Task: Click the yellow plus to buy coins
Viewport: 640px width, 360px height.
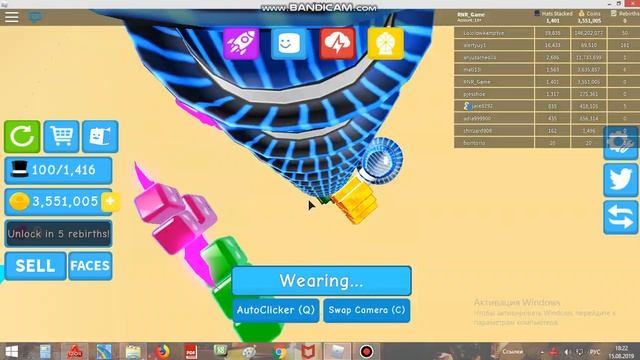Action: pyautogui.click(x=110, y=201)
